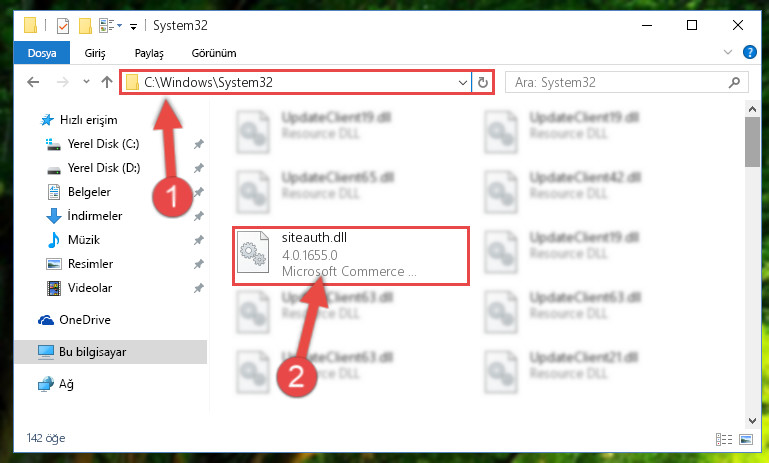Click the Ara: System32 search field
Image resolution: width=769 pixels, height=463 pixels.
(x=619, y=82)
